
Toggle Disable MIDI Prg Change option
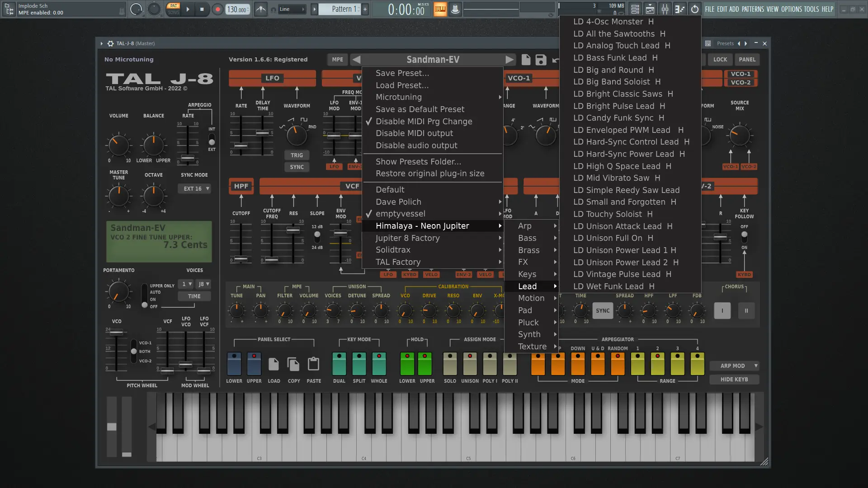point(424,122)
